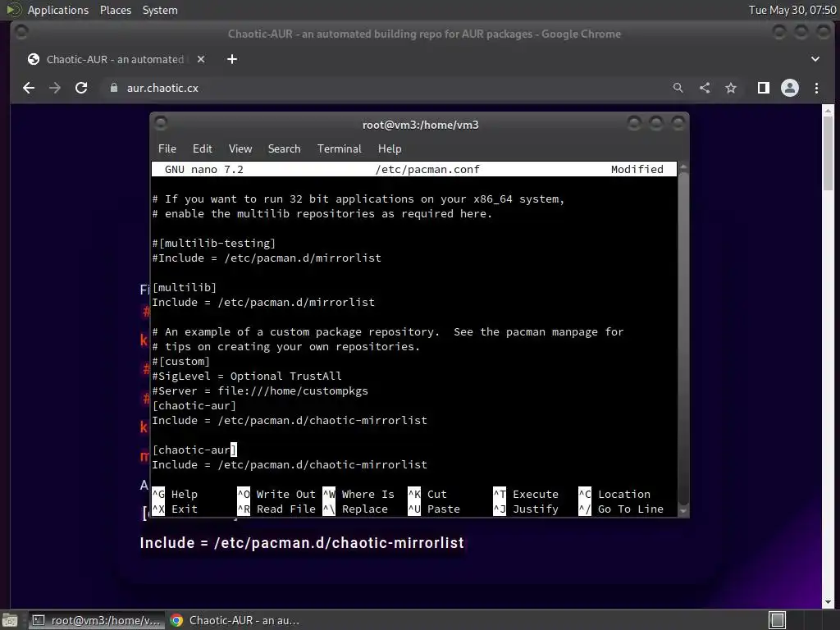Click '^W Where Is' nano shortcut

pos(358,495)
